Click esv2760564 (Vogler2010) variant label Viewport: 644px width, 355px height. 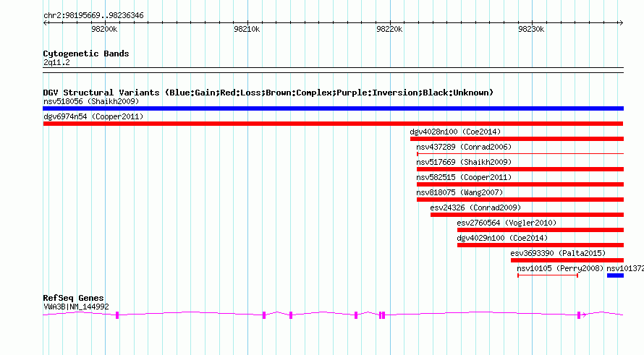(507, 223)
